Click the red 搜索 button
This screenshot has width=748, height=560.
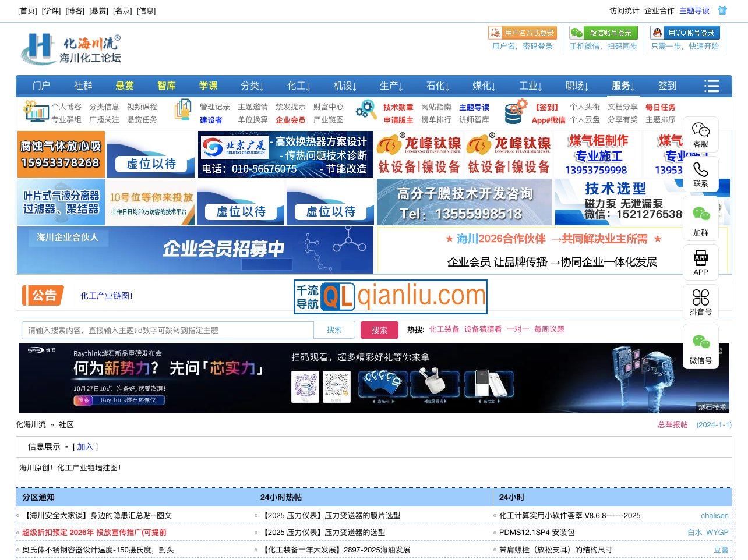[x=379, y=330]
